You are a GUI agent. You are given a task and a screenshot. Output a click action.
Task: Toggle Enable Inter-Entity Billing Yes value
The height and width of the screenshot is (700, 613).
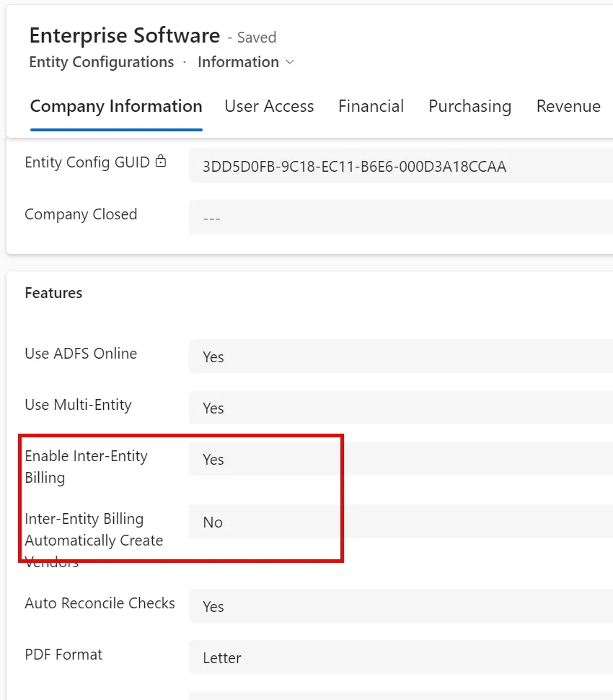[x=401, y=459]
